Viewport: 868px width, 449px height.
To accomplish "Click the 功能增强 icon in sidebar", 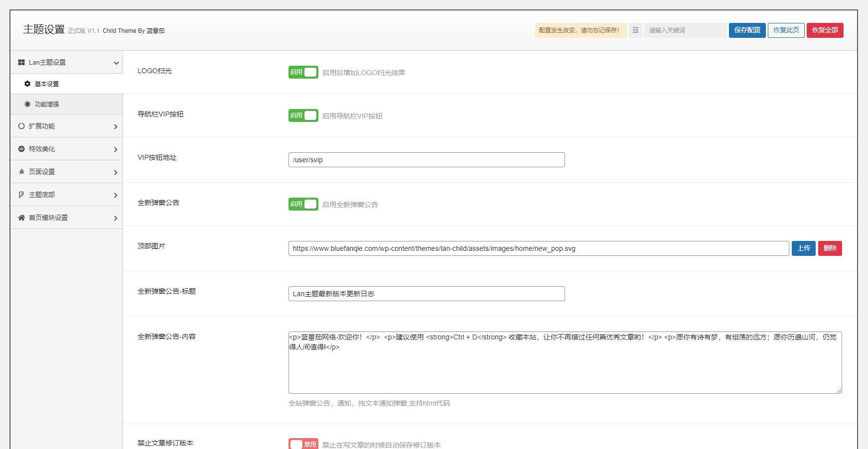I will 28,104.
